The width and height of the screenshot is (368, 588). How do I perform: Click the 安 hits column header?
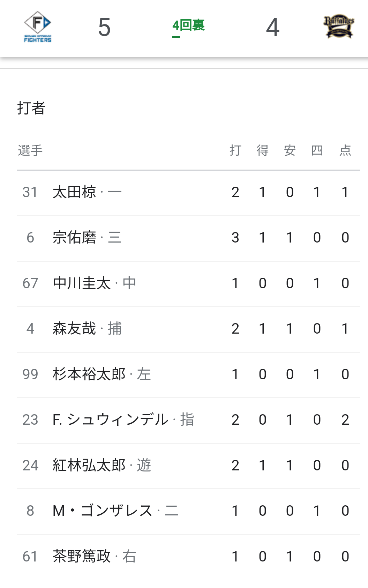coord(290,150)
